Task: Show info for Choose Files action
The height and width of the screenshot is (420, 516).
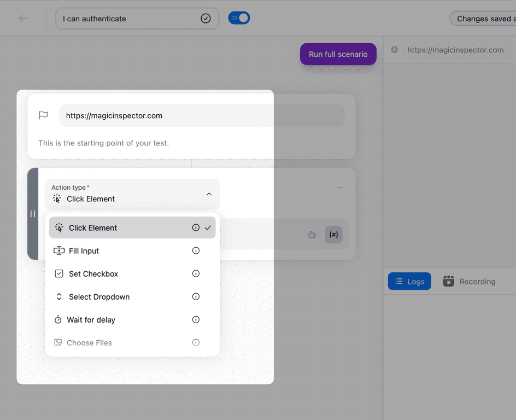Action: (196, 343)
